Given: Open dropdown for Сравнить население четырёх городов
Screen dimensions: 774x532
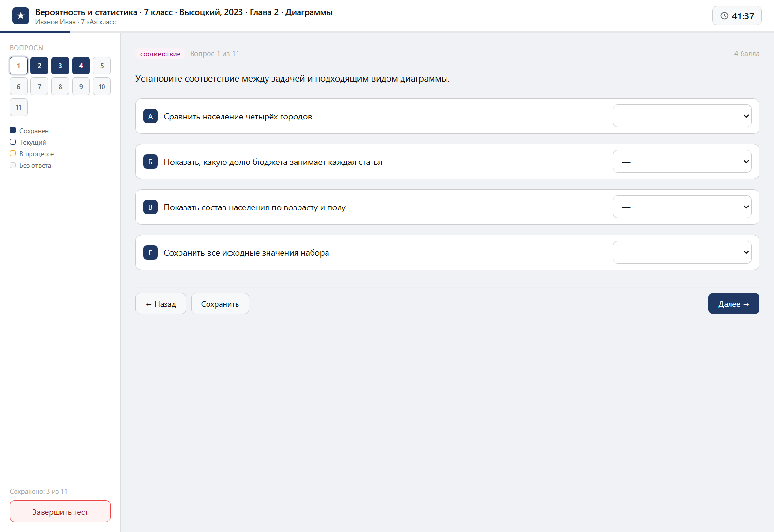Looking at the screenshot, I should (x=682, y=116).
